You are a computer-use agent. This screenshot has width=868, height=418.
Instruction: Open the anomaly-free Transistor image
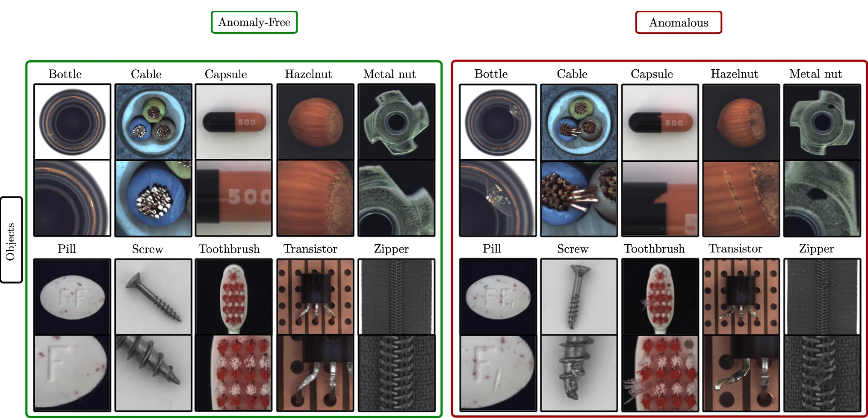[316, 296]
